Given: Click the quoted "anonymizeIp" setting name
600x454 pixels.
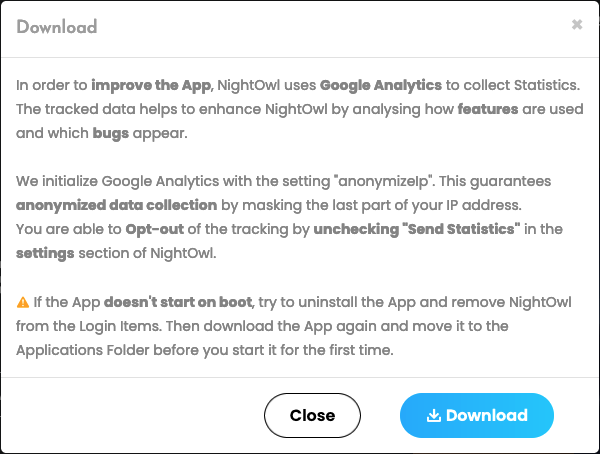Looking at the screenshot, I should tap(385, 181).
